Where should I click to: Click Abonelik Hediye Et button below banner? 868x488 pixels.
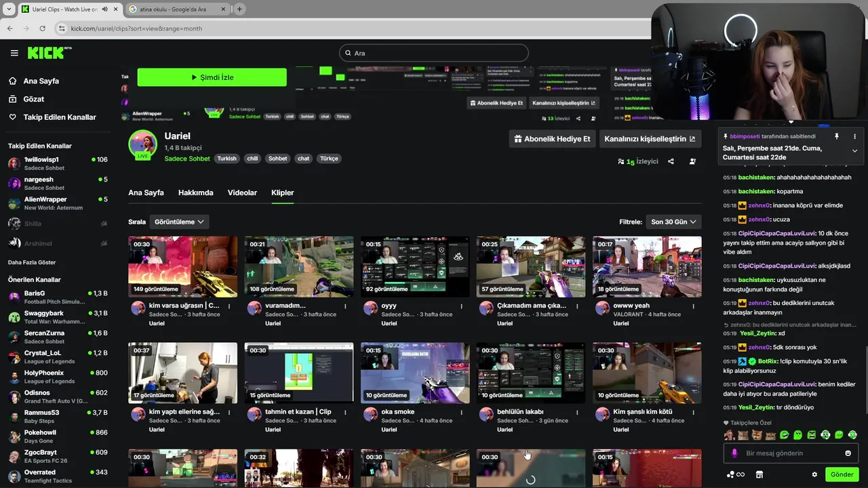[x=552, y=139]
